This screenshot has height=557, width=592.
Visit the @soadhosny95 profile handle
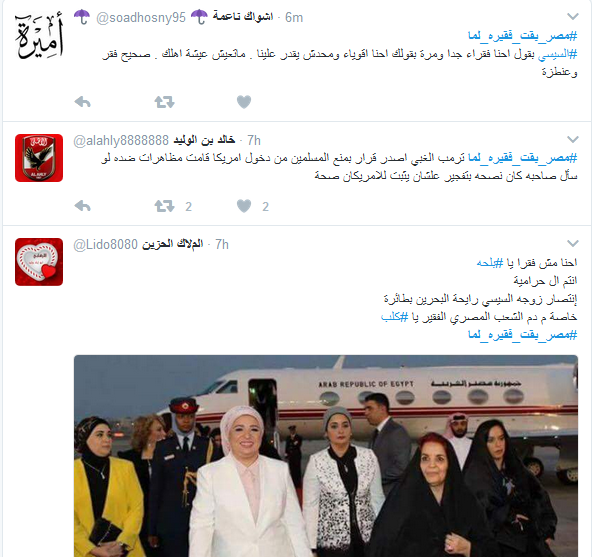click(x=141, y=17)
